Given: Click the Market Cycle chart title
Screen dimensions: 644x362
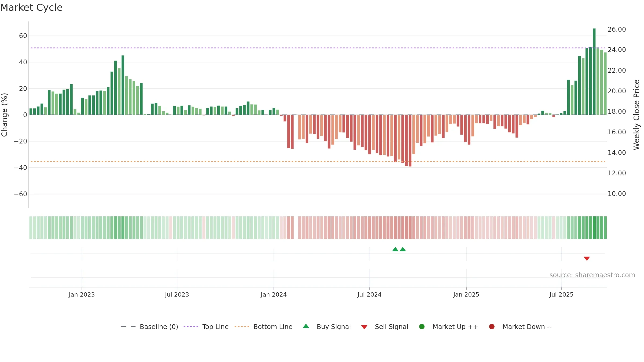Looking at the screenshot, I should [31, 8].
